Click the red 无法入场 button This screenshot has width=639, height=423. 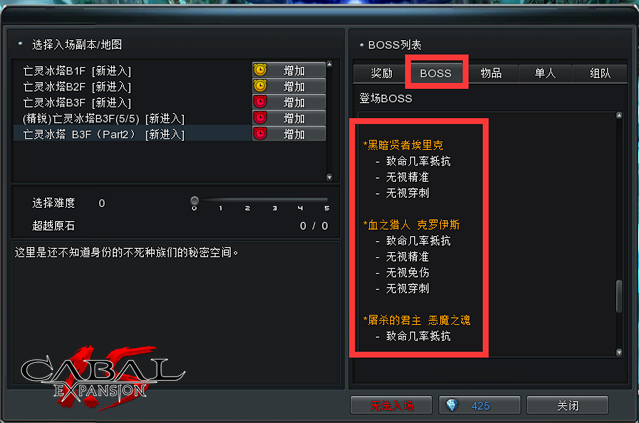tap(391, 405)
